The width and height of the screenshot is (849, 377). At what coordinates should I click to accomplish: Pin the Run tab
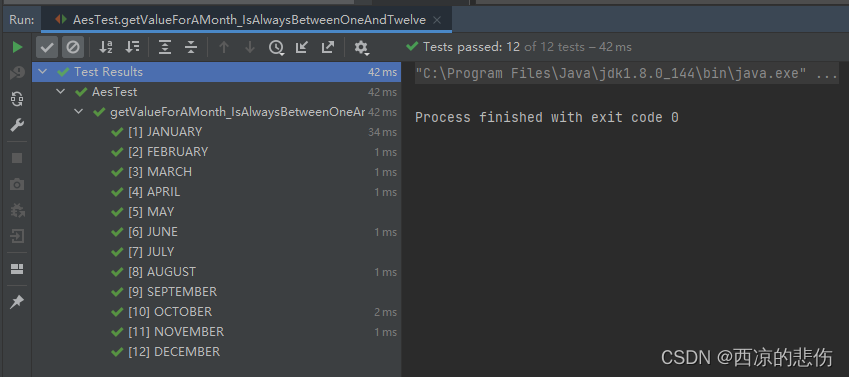coord(17,302)
